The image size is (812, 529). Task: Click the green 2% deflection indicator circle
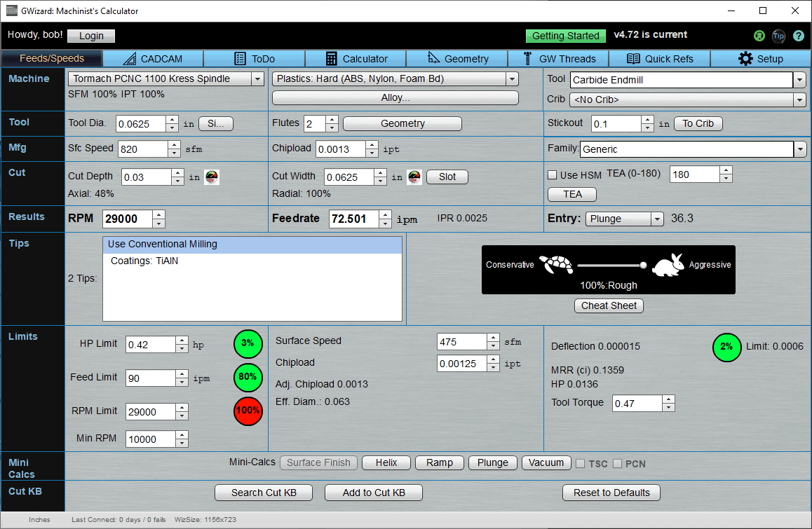coord(727,347)
